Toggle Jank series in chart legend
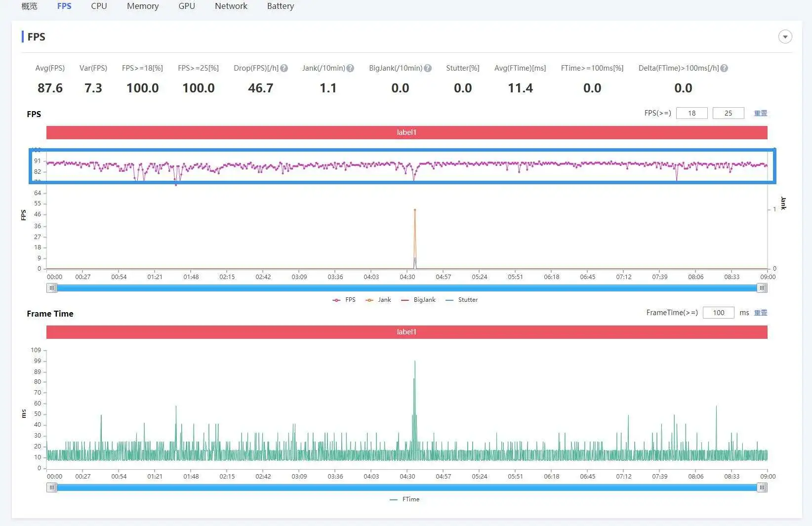The height and width of the screenshot is (526, 812). pyautogui.click(x=378, y=300)
